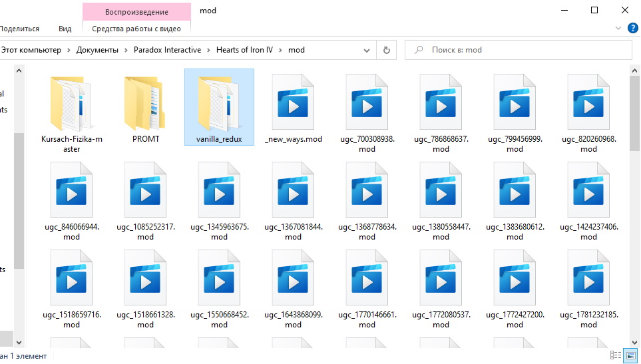Screen dimensions: 641x364
Task: Click the navigation pane scroll-down arrow
Action: [x=19, y=342]
